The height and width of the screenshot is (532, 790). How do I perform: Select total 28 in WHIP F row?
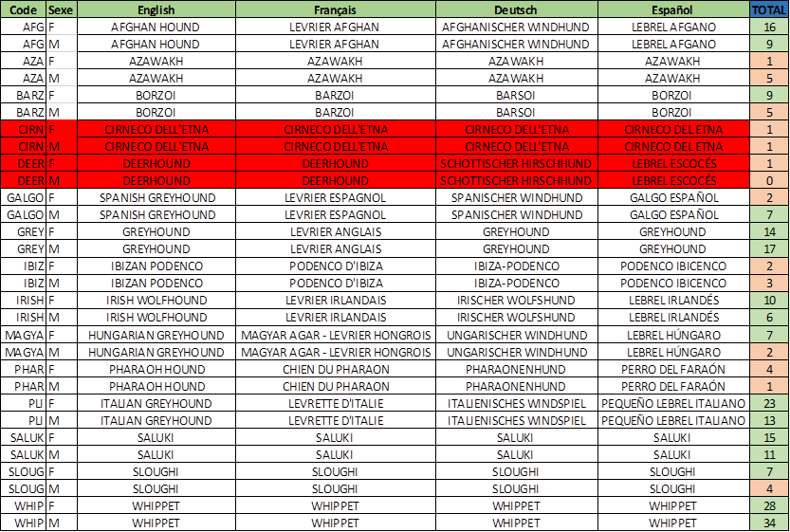click(x=769, y=506)
